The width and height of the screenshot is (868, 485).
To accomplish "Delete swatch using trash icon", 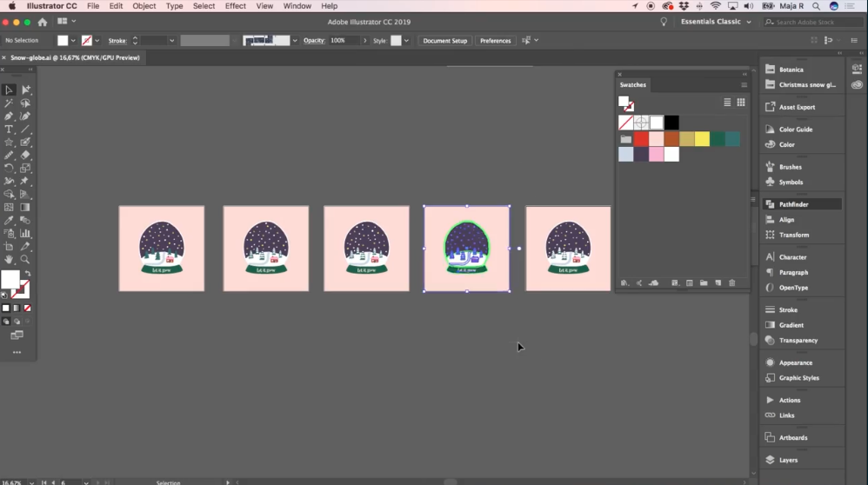I will (731, 283).
